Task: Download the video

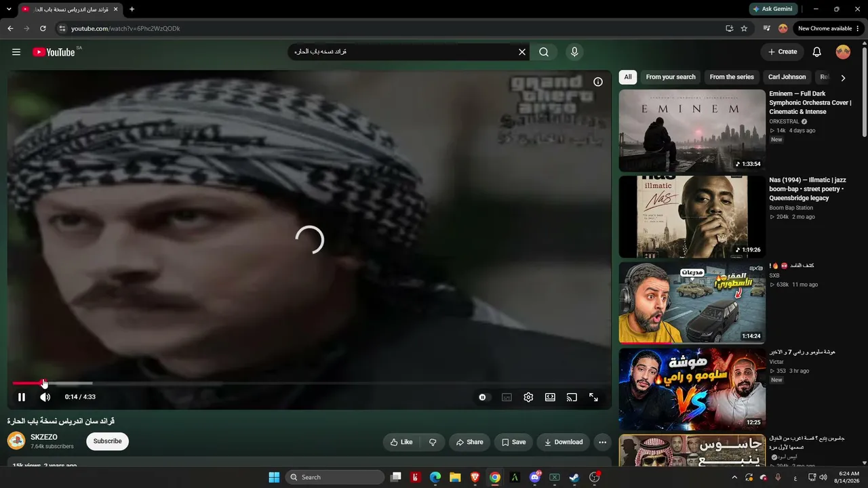Action: click(x=563, y=443)
